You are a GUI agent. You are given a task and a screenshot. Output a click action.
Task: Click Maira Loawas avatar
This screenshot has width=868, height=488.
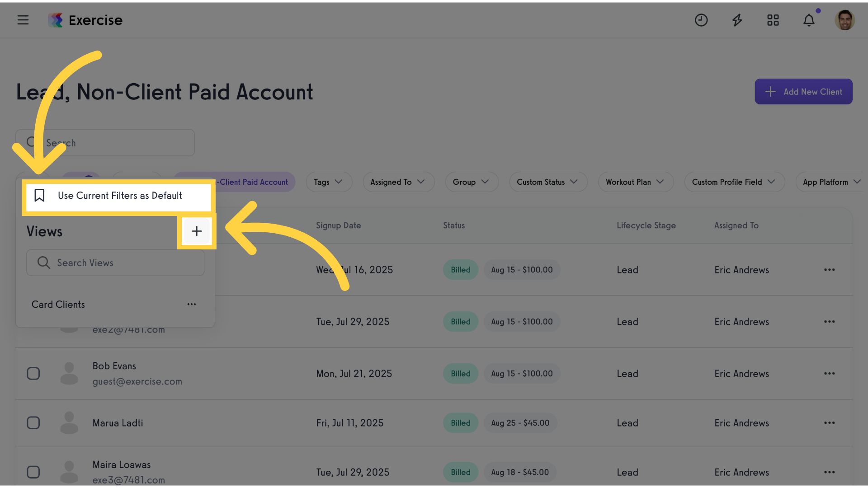(69, 472)
